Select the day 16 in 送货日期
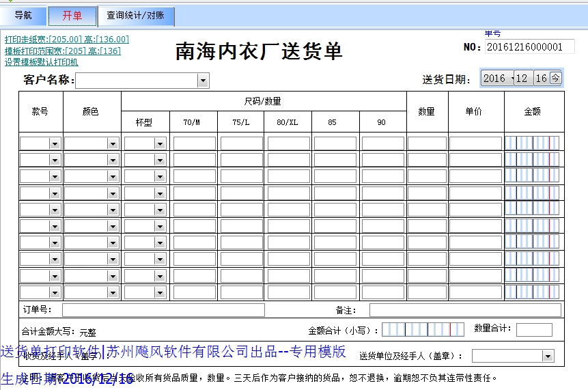Viewport: 588px width, 390px height. point(541,79)
